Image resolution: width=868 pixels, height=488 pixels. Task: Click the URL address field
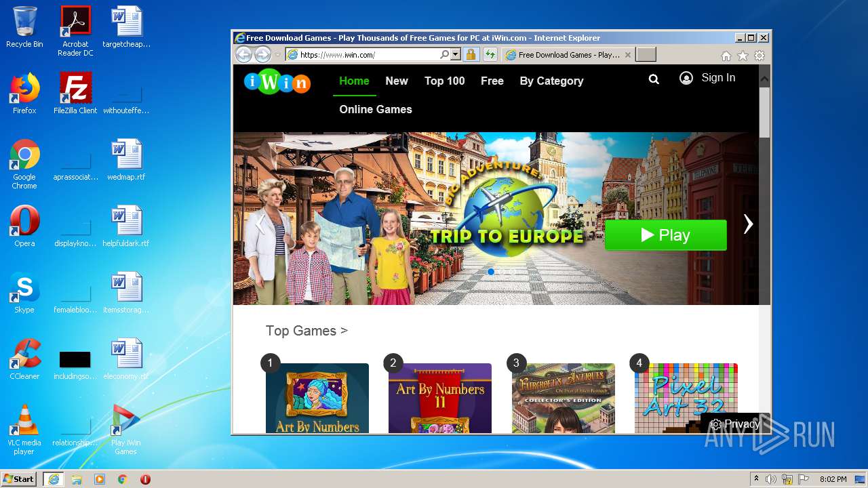[370, 55]
